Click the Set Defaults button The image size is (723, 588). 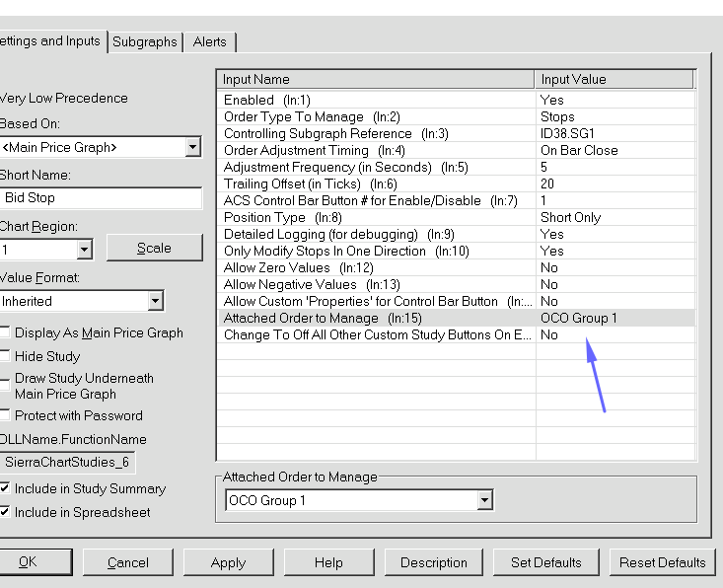(545, 562)
